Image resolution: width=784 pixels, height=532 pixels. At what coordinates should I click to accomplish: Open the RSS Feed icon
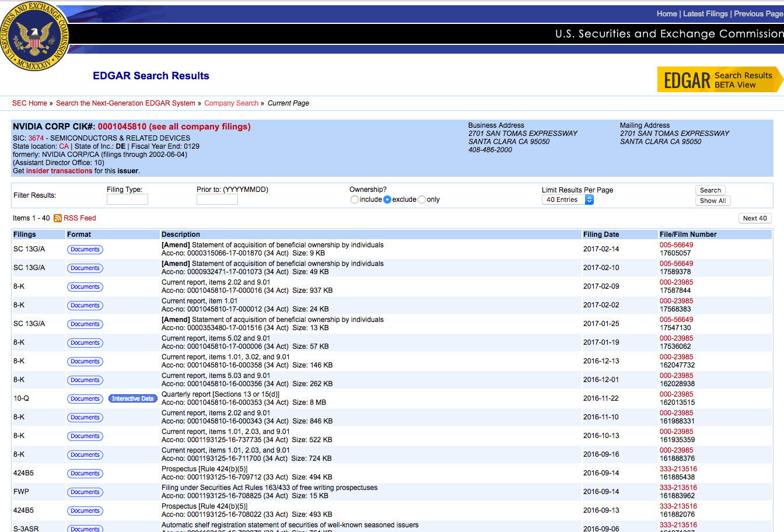point(58,218)
